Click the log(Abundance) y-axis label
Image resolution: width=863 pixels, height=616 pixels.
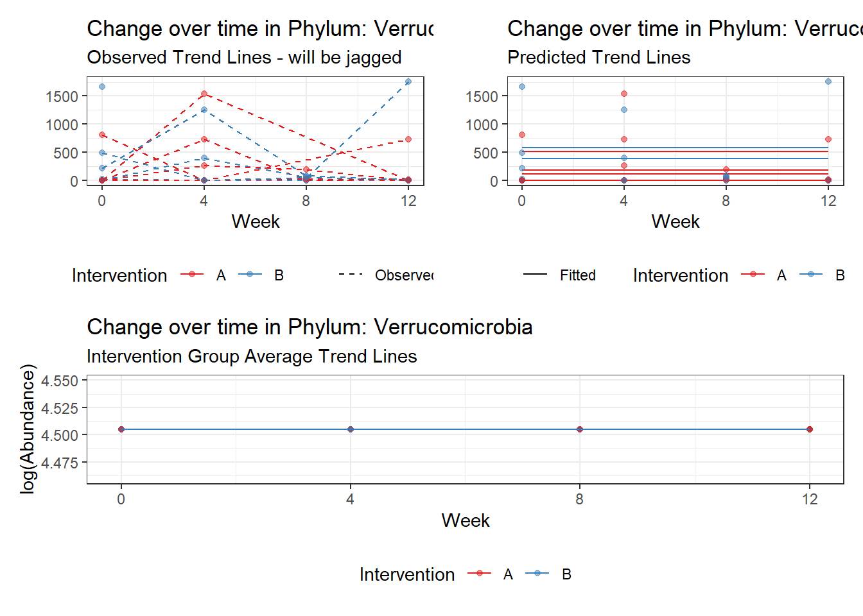tap(27, 429)
